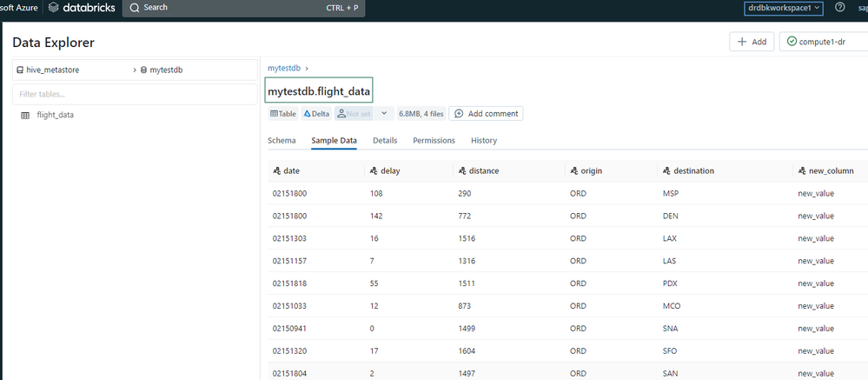Select flight_data in the tables list
Image resolution: width=868 pixels, height=380 pixels.
click(x=55, y=115)
